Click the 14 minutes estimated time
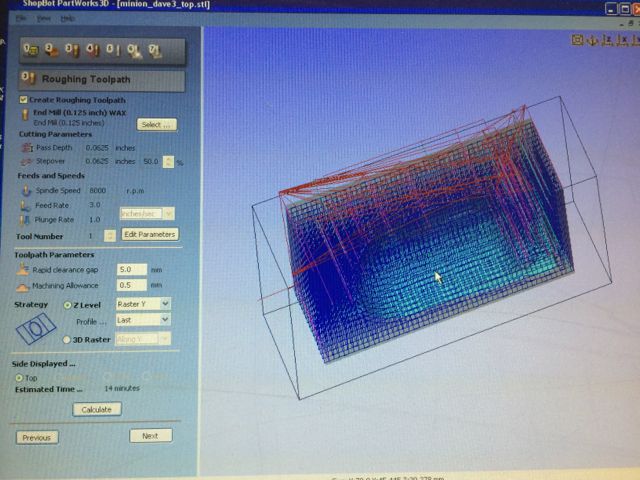640x480 pixels. coord(122,388)
